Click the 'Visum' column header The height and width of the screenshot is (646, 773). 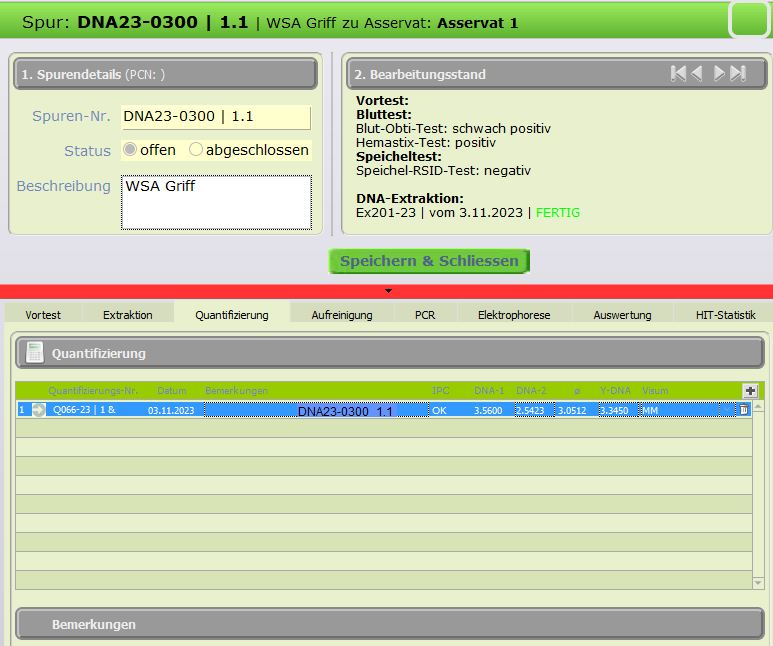pos(655,391)
